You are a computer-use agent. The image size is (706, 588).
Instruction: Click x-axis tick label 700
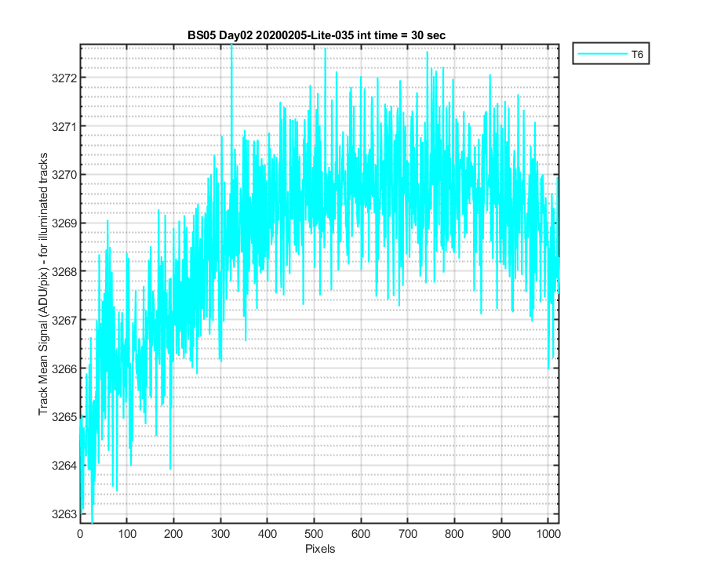click(x=407, y=534)
